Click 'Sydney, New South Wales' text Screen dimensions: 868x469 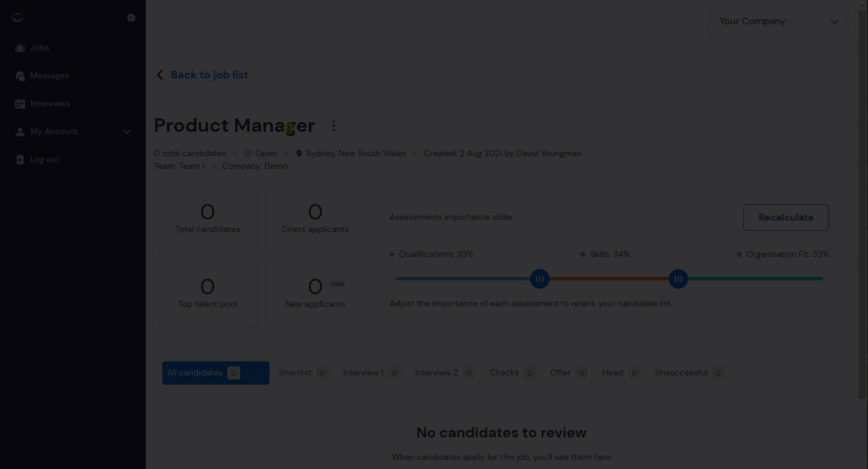[x=356, y=153]
